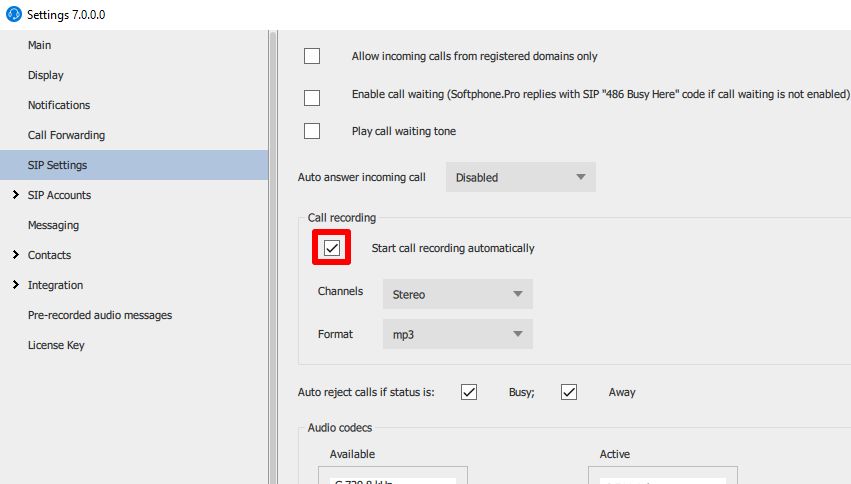Open Messaging settings page
The height and width of the screenshot is (484, 851).
(53, 225)
